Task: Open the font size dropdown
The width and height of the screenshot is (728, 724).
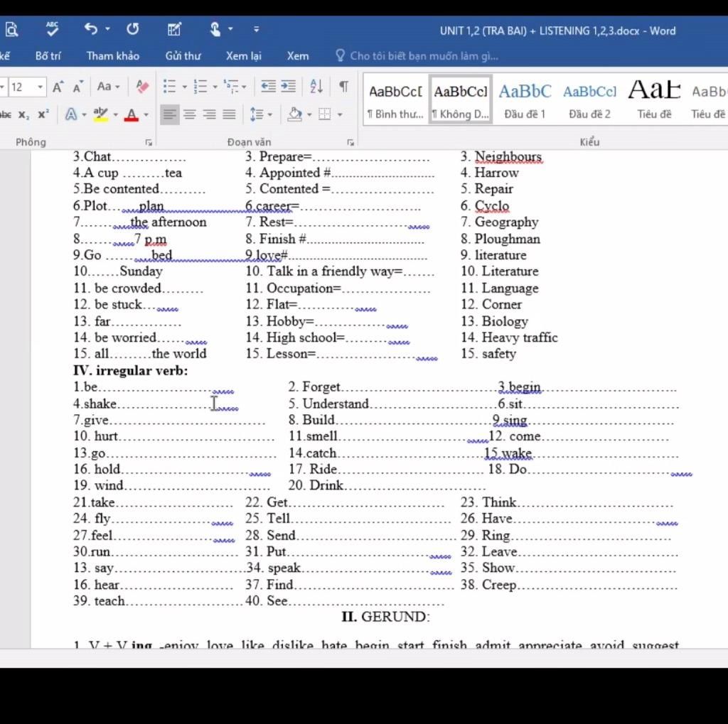Action: (41, 87)
